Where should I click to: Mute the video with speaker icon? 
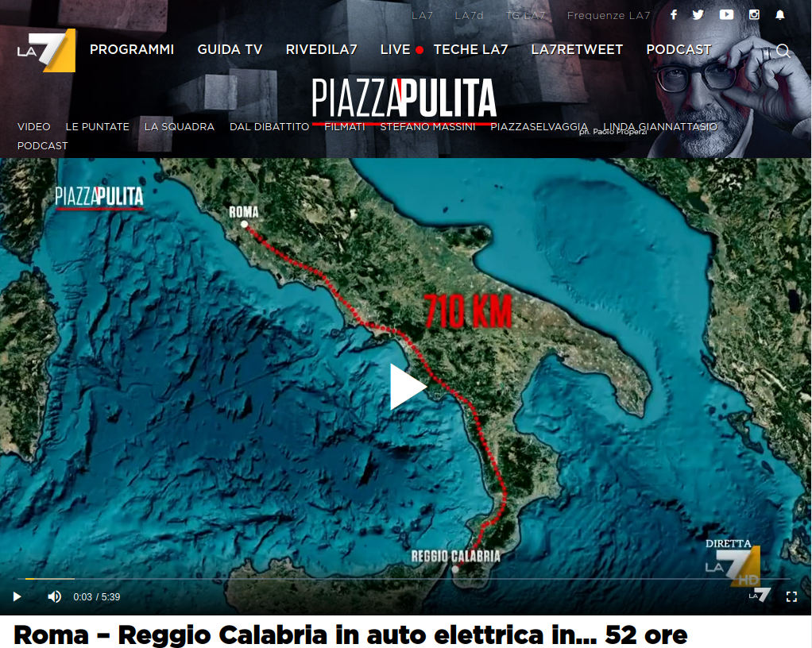coord(54,596)
